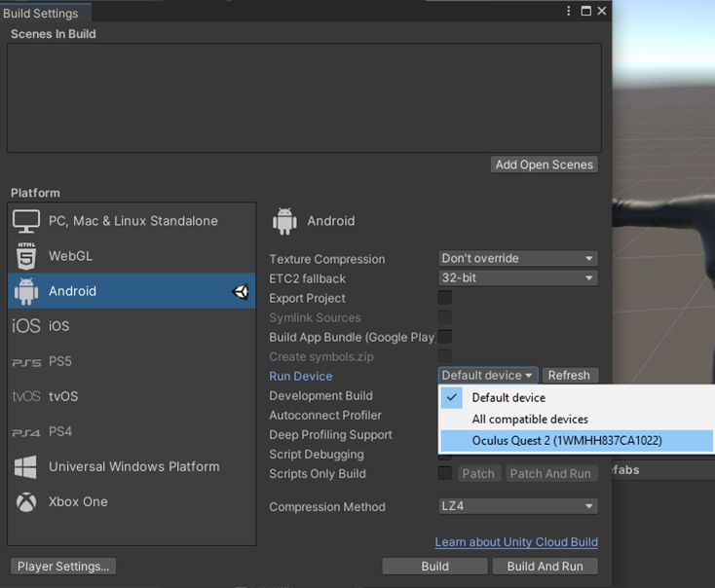Maximize the Build Settings window
715x588 pixels.
pyautogui.click(x=586, y=11)
